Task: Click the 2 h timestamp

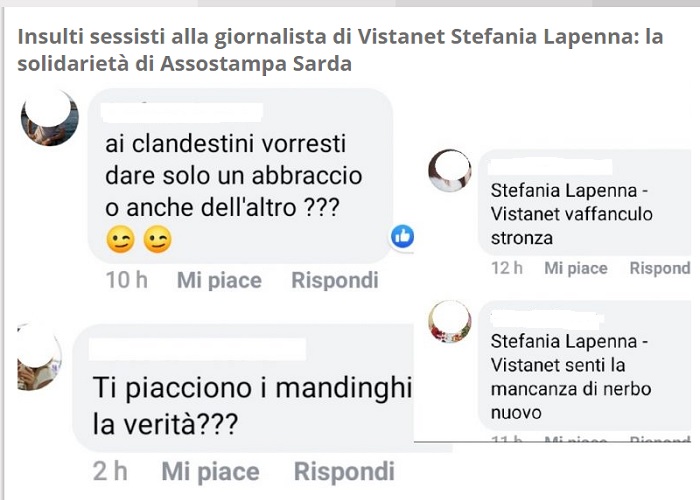Action: [110, 471]
